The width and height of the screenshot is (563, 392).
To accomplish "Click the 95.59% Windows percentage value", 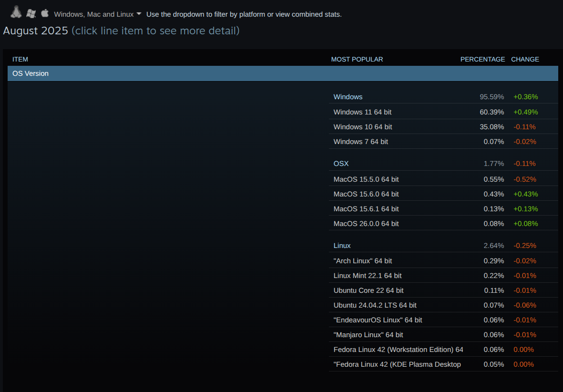I will point(491,97).
